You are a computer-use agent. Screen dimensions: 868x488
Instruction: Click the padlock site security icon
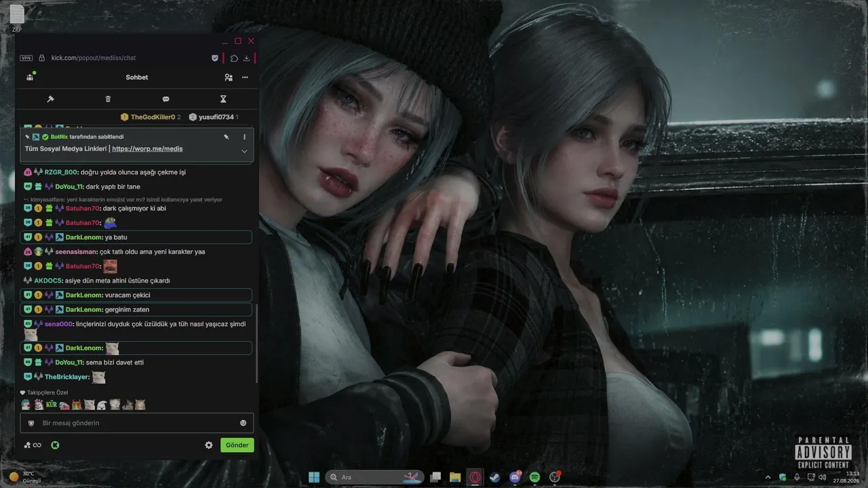tap(41, 58)
